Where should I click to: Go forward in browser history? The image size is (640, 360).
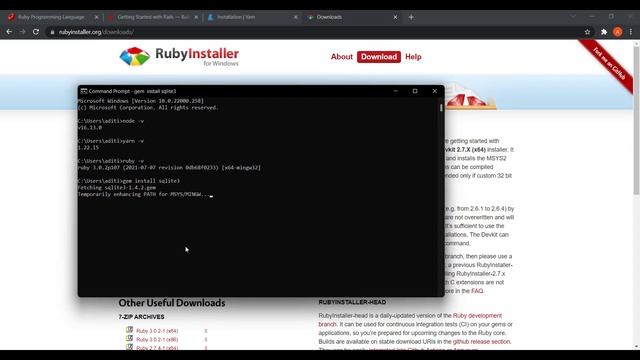pos(22,32)
